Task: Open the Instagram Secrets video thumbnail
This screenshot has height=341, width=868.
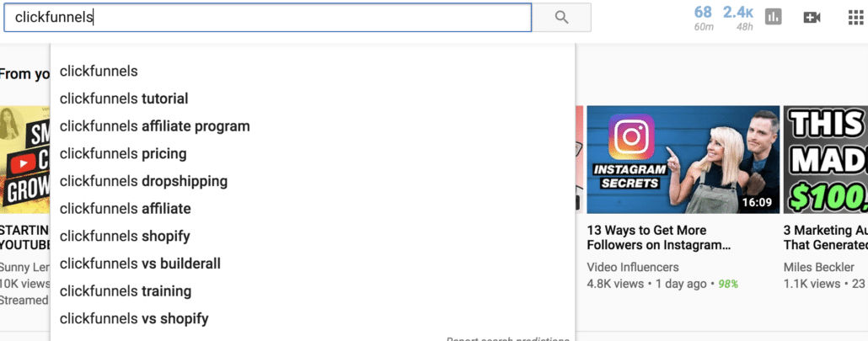Action: (x=683, y=160)
